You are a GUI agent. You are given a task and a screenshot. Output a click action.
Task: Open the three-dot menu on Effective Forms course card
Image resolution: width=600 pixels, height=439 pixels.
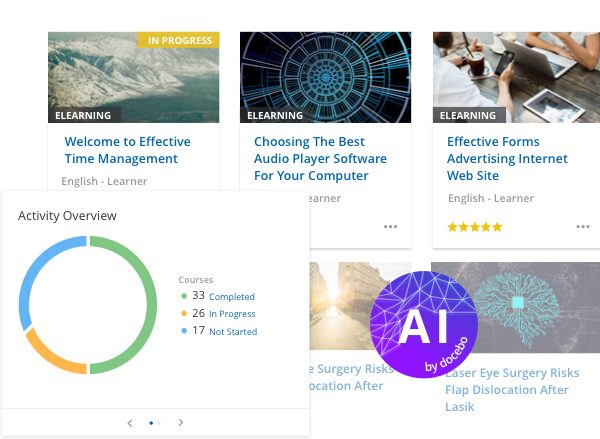coord(583,227)
